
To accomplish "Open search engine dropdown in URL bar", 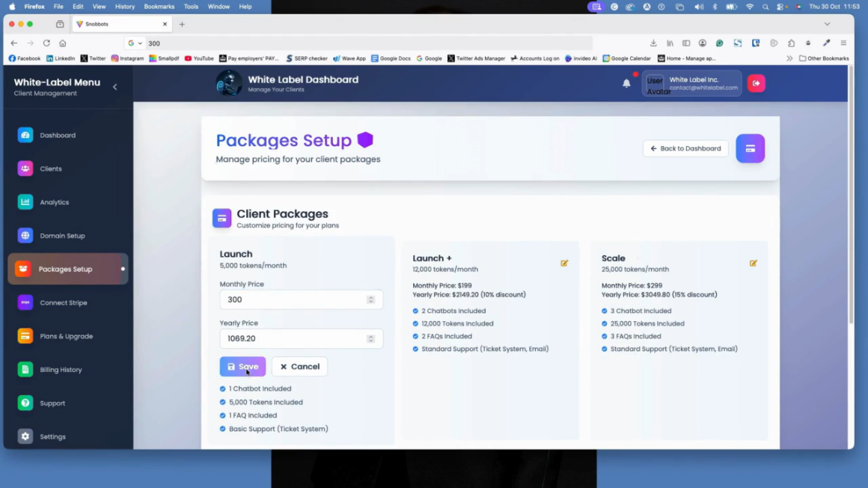I will click(135, 43).
